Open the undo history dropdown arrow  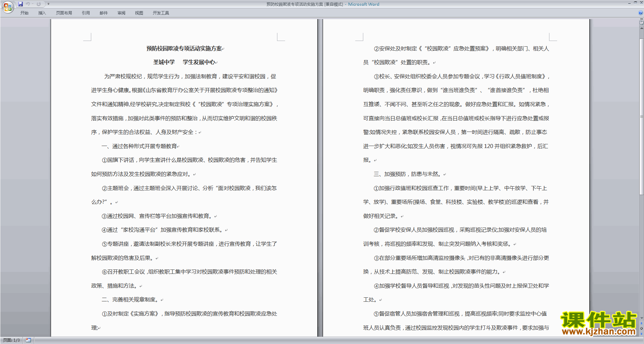click(33, 4)
